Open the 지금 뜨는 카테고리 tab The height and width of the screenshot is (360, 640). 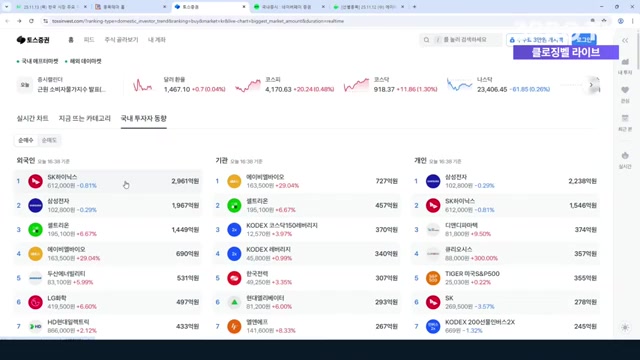click(x=84, y=118)
